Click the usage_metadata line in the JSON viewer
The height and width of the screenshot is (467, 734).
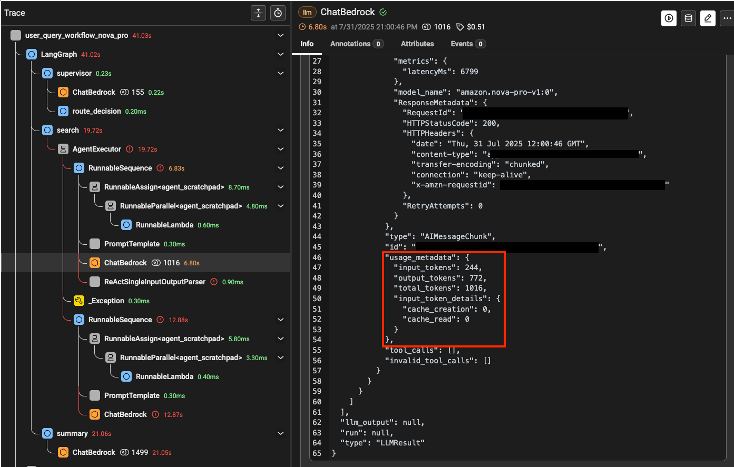point(421,257)
